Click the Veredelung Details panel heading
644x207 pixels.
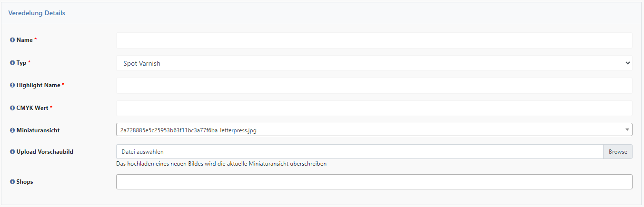pos(37,13)
